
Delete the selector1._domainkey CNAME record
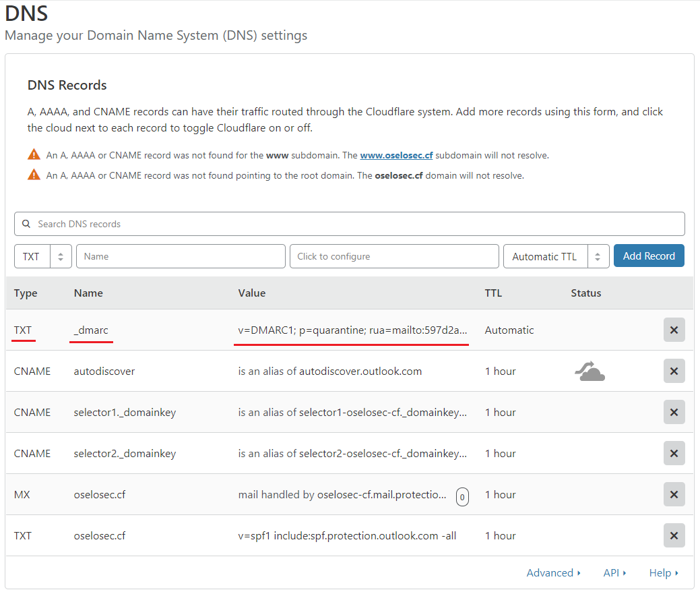pyautogui.click(x=674, y=412)
